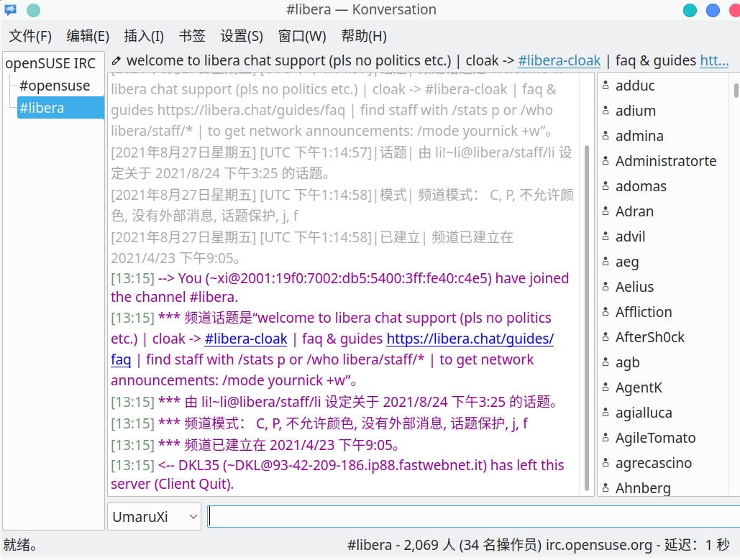
Task: Select nick adduc in user list
Action: tap(635, 86)
